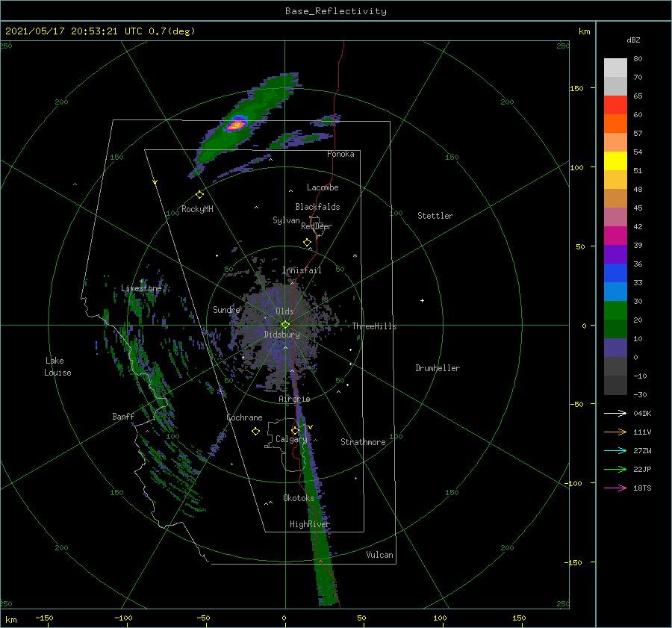Viewport: 672px width, 628px height.
Task: Select the yellow 54–51 dBZ color swatch
Action: 615,161
